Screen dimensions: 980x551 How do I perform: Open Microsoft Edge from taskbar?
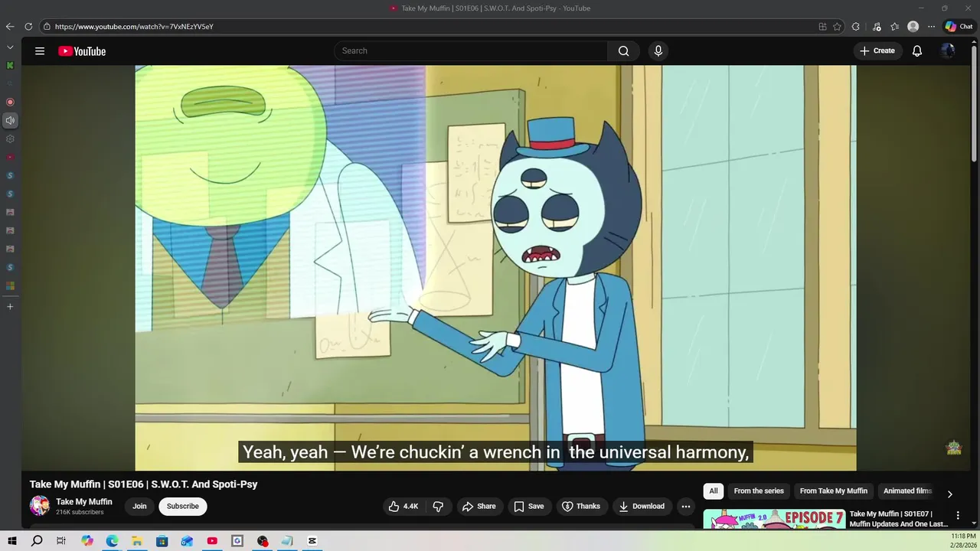(x=112, y=541)
